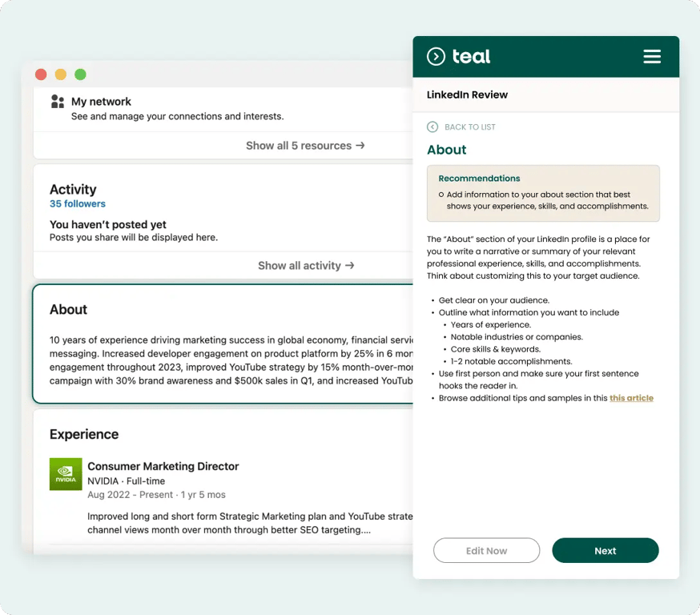
Task: Click 'Use first person' bullet text
Action: (x=538, y=380)
